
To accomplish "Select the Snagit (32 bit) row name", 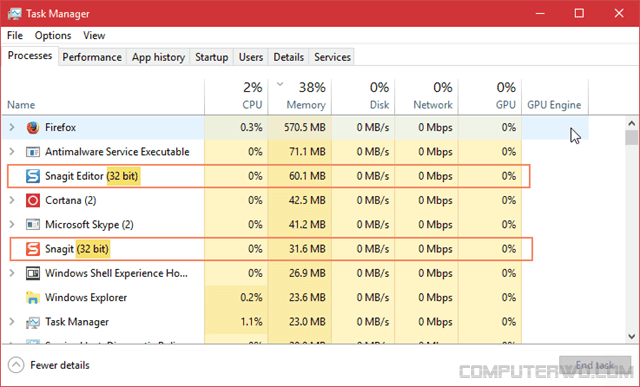I will coord(77,249).
